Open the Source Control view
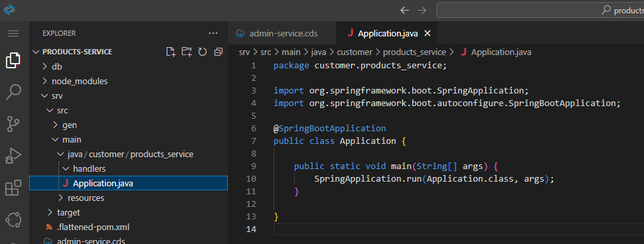 pyautogui.click(x=13, y=124)
